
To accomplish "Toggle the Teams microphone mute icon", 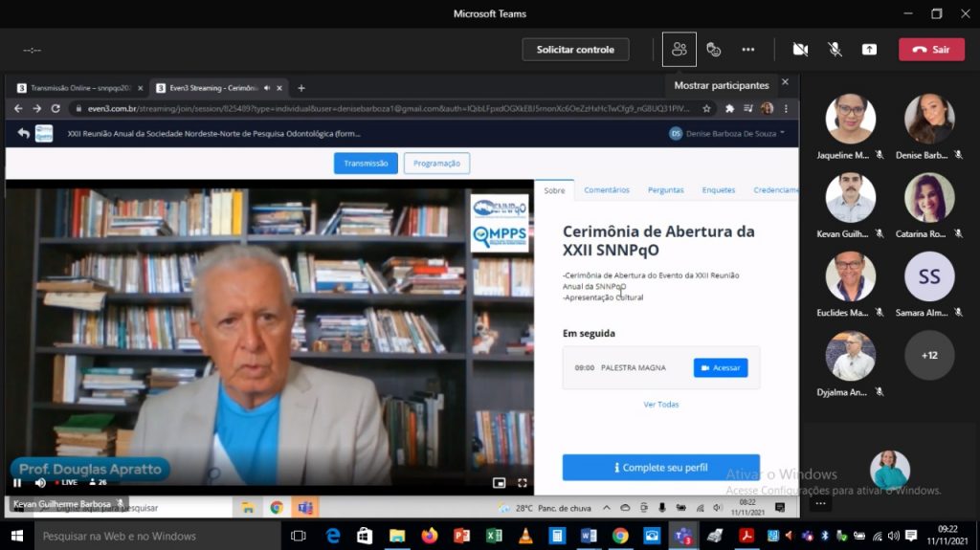I will [835, 50].
